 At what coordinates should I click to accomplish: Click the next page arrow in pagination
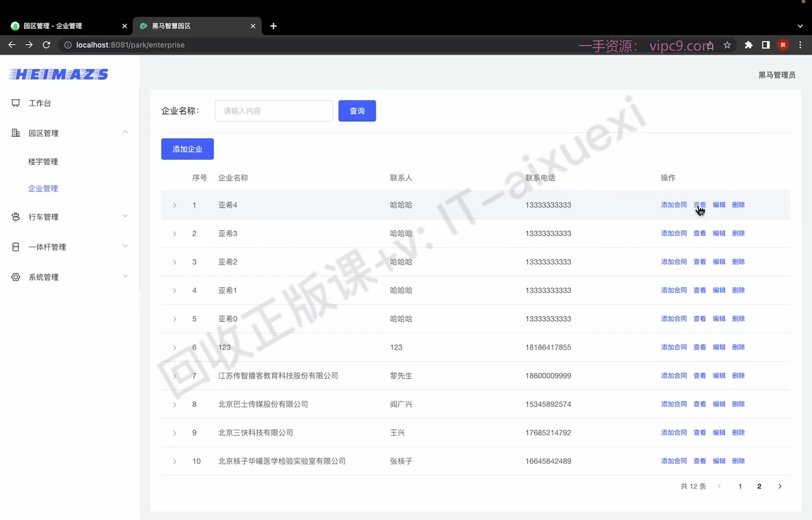[780, 486]
